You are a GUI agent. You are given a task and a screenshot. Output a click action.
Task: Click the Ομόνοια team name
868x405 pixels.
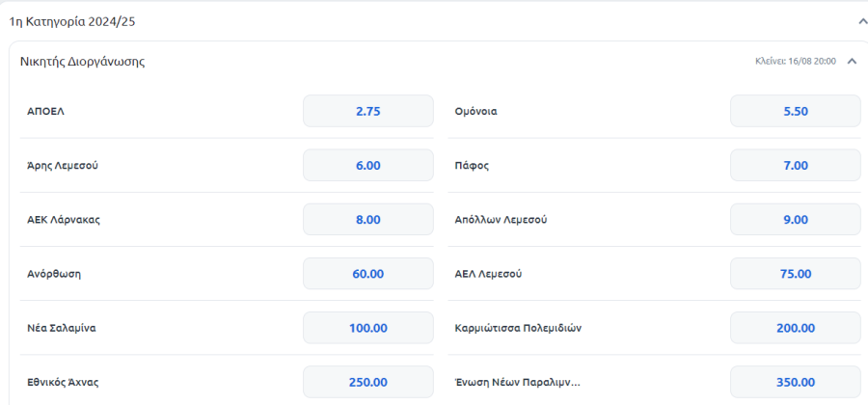476,111
